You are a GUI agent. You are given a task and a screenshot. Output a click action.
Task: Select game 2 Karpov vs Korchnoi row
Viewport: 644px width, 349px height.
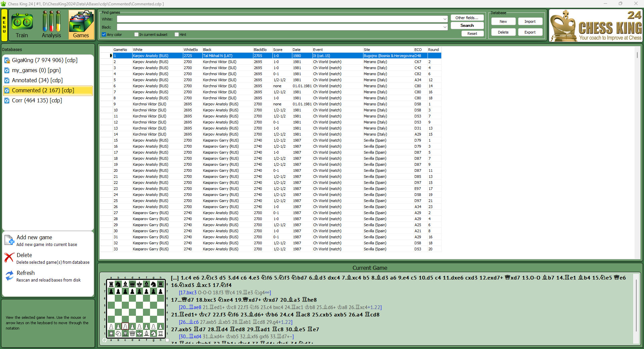(x=270, y=62)
